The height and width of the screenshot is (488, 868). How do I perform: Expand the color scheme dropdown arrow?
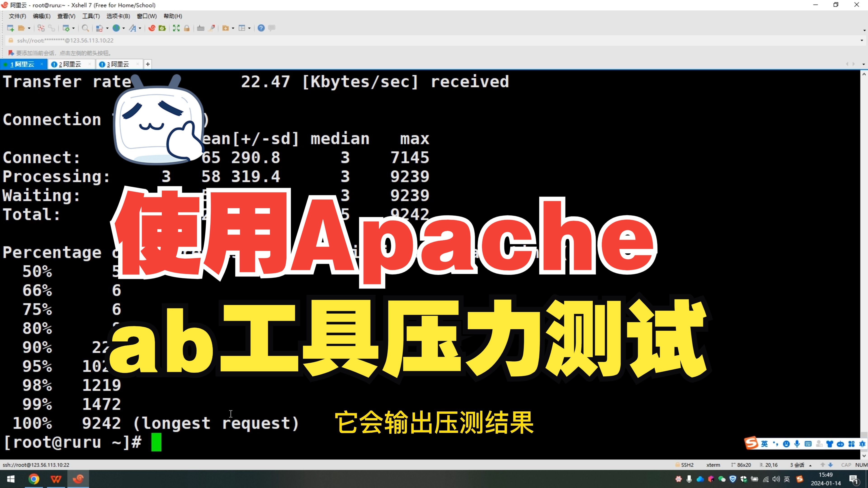pos(107,28)
